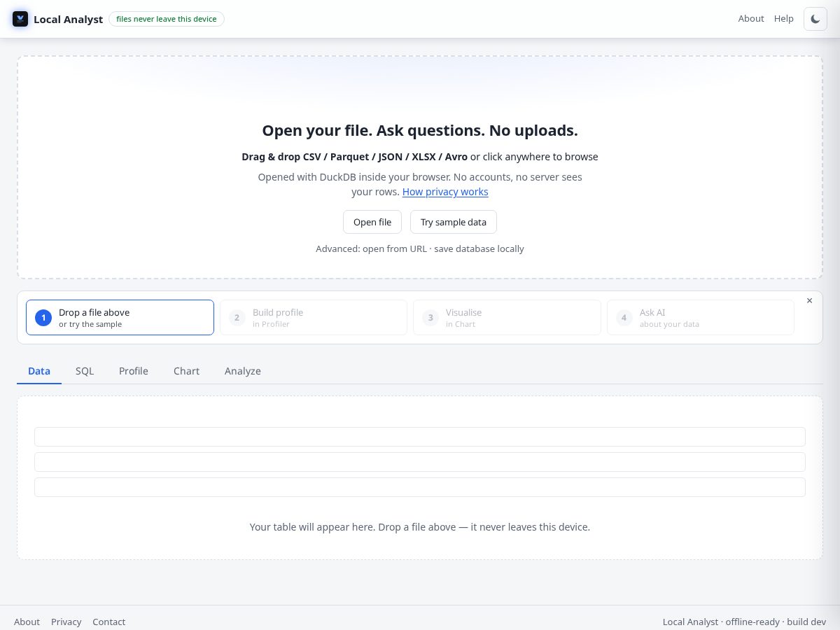Screen dimensions: 840x630
Task: Click the Open file button
Action: [x=372, y=222]
